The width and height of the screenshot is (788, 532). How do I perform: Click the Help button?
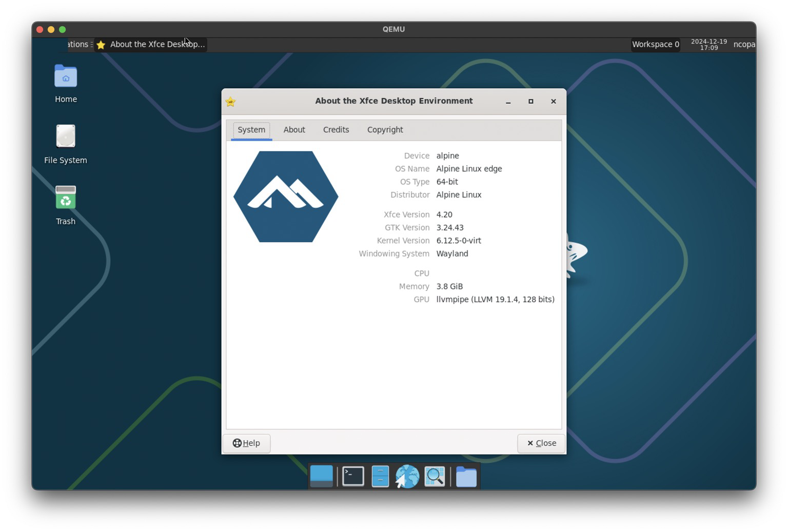pyautogui.click(x=247, y=443)
